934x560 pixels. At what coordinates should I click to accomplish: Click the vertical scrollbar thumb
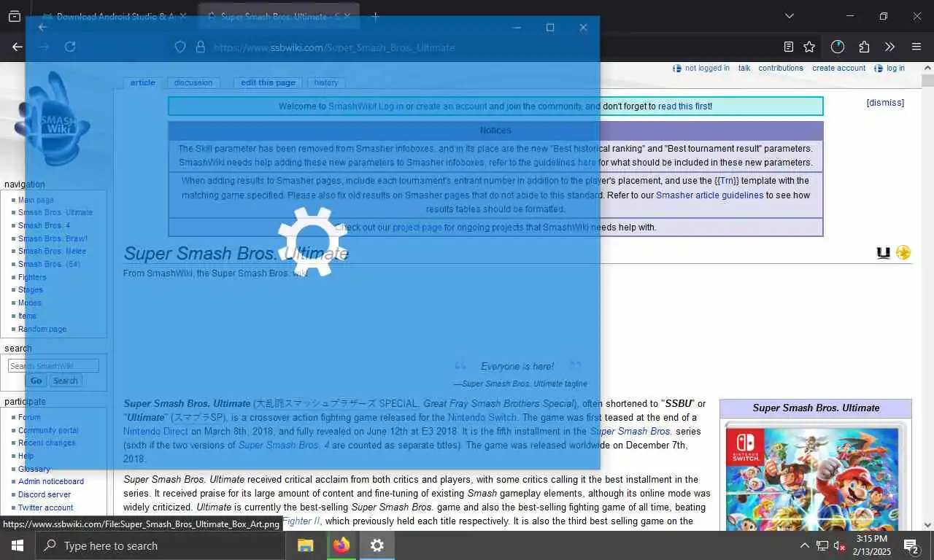coord(927,82)
